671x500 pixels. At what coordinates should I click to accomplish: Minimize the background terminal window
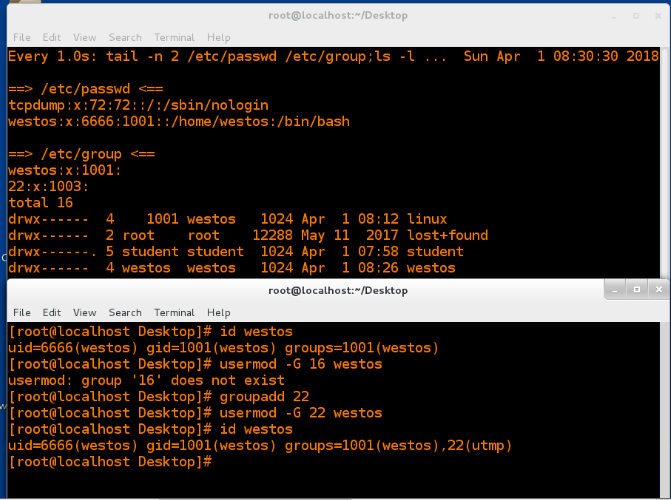pos(614,16)
